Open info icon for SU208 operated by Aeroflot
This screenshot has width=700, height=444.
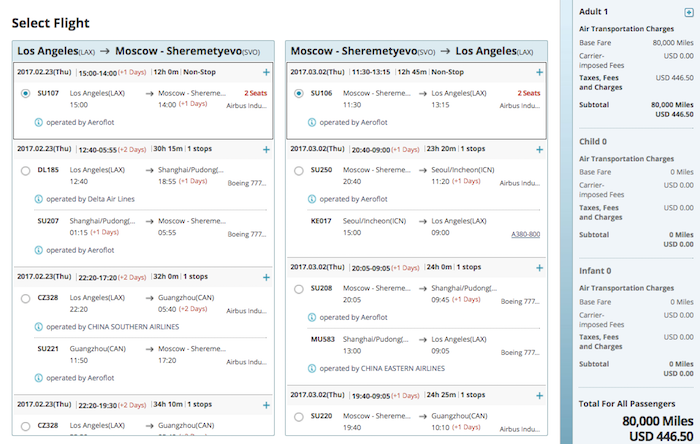click(312, 317)
